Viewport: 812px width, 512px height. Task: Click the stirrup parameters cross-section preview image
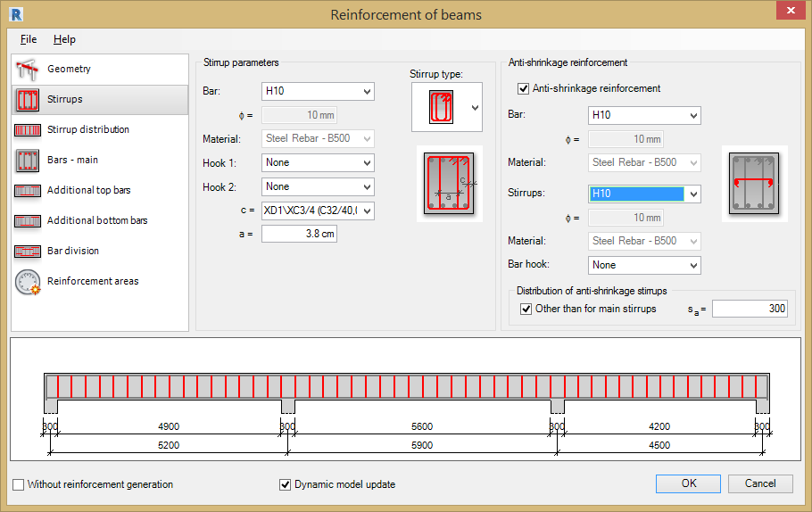pos(450,184)
